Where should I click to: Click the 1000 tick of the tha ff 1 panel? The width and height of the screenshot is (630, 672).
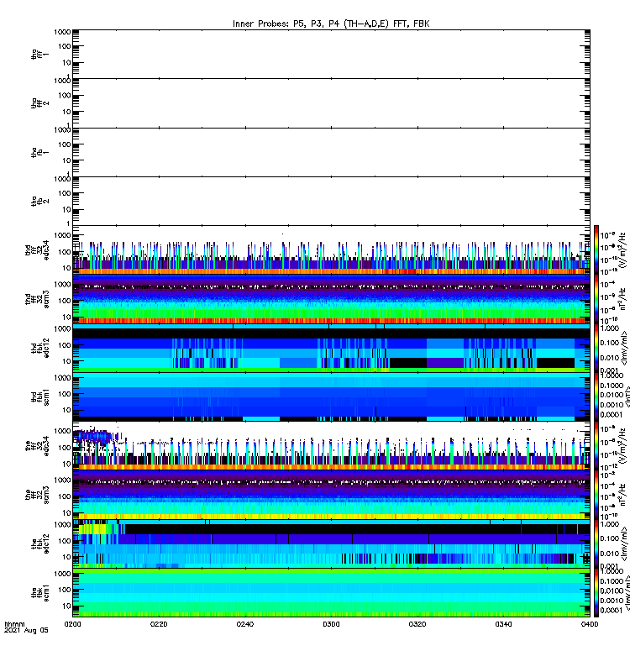point(62,32)
